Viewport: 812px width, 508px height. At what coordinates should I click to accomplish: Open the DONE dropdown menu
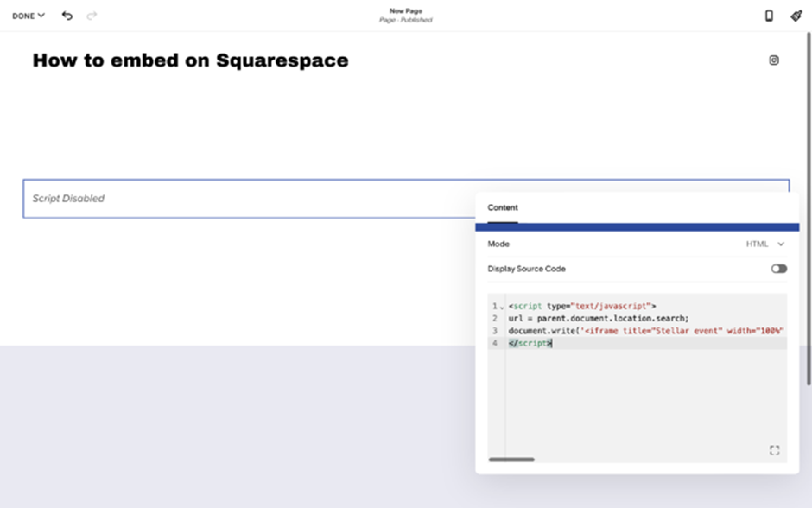(29, 16)
